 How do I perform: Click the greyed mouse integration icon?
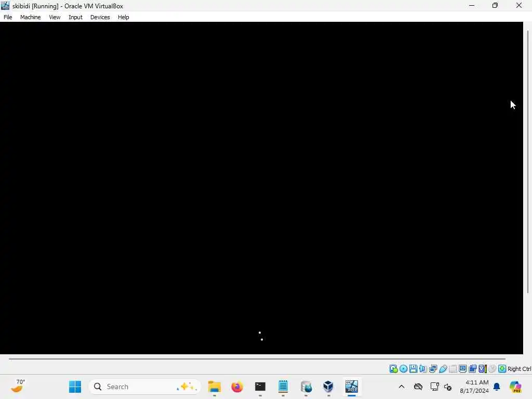point(493,369)
